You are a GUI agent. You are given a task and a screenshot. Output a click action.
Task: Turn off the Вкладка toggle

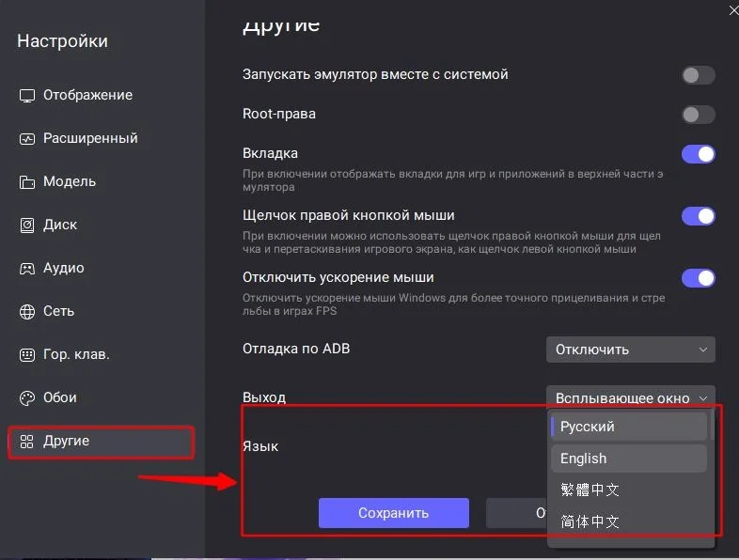click(699, 154)
